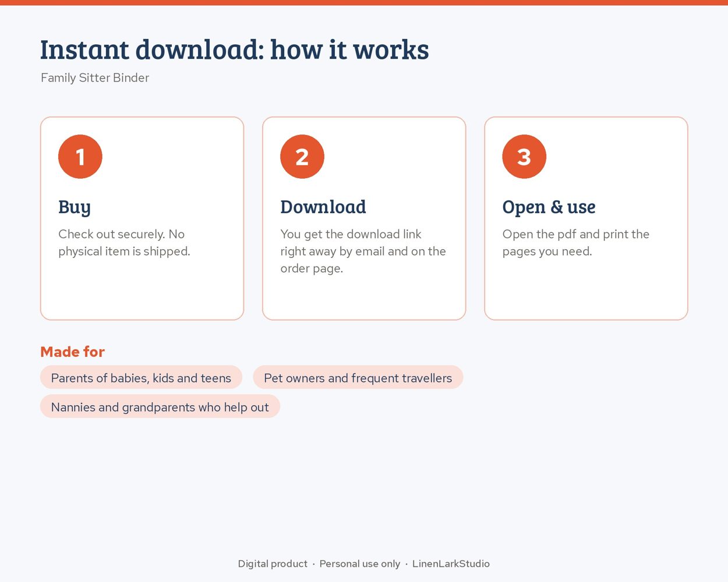This screenshot has height=582, width=728.
Task: Click the orange top accent bar
Action: (364, 2)
